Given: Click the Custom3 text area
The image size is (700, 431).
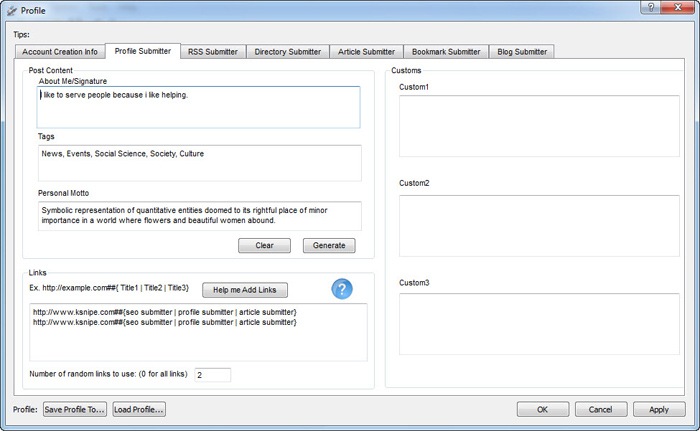Looking at the screenshot, I should [x=539, y=324].
